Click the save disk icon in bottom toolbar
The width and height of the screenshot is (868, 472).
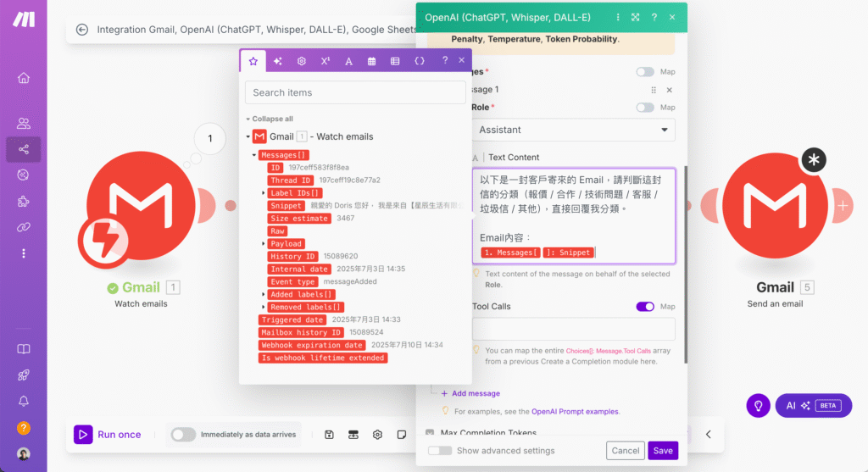pyautogui.click(x=329, y=435)
